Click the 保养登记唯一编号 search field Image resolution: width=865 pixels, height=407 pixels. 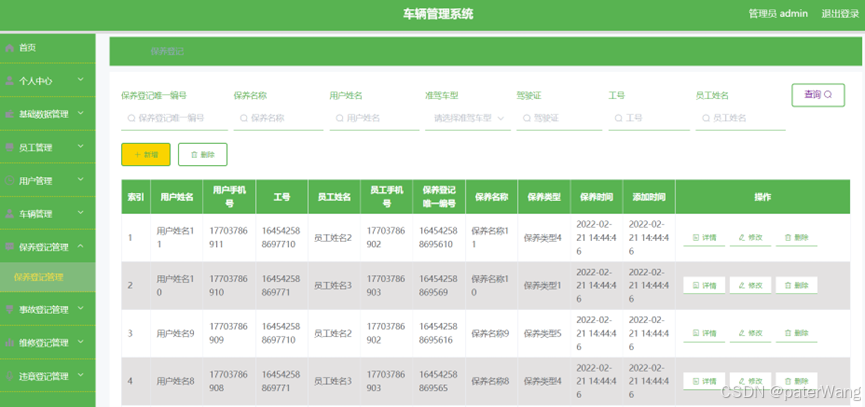coord(174,118)
